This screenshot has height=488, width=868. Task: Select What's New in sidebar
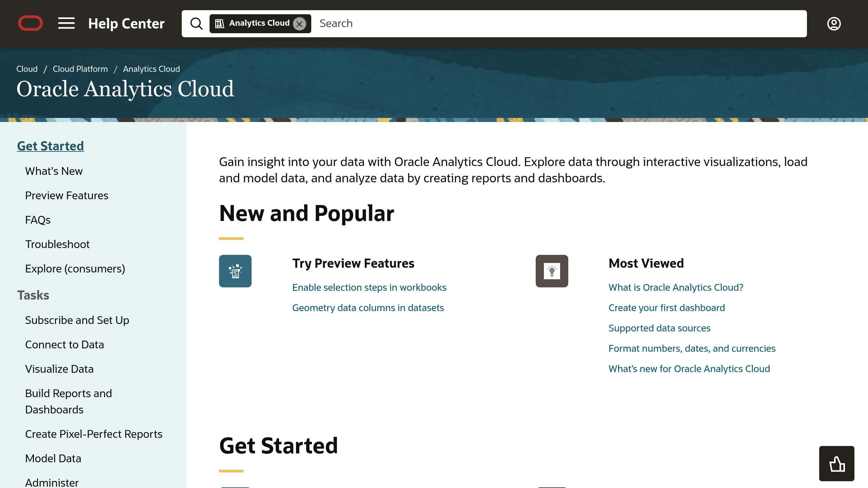coord(54,171)
